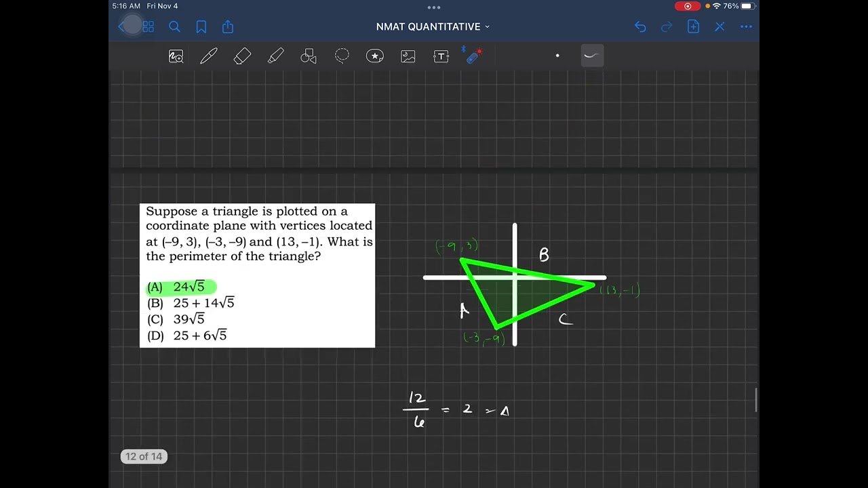The image size is (868, 488).
Task: Tap the Wi-Fi status icon
Action: tap(716, 6)
